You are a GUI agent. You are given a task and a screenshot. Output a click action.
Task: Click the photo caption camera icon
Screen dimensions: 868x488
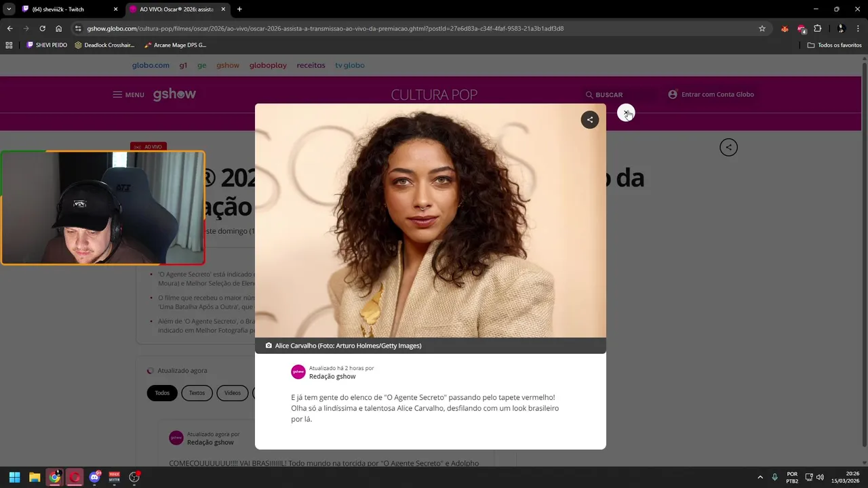click(269, 346)
